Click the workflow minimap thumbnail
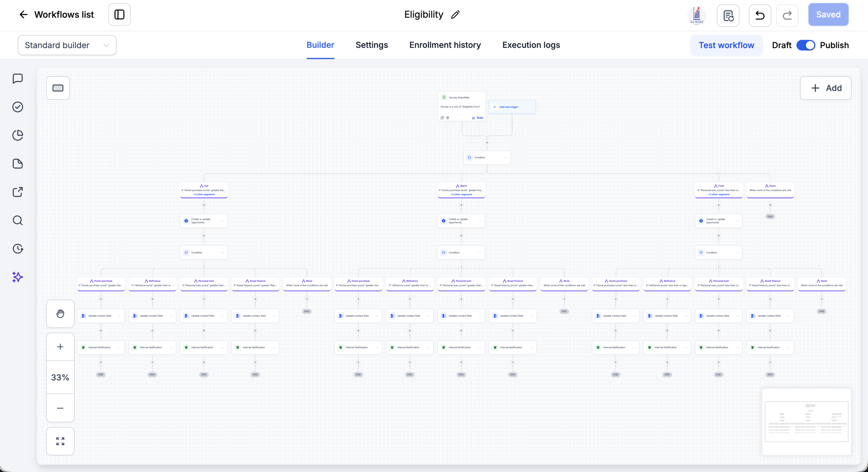Image resolution: width=868 pixels, height=472 pixels. (x=807, y=422)
